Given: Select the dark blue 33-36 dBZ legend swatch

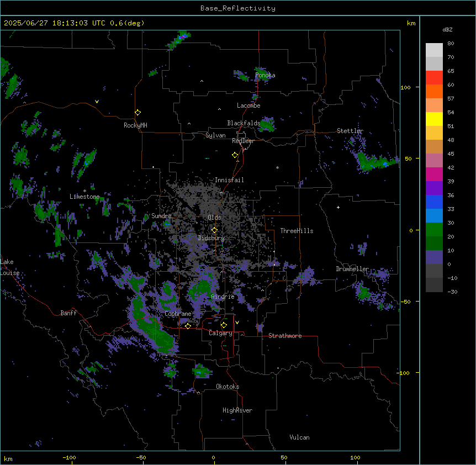Looking at the screenshot, I should pos(434,202).
